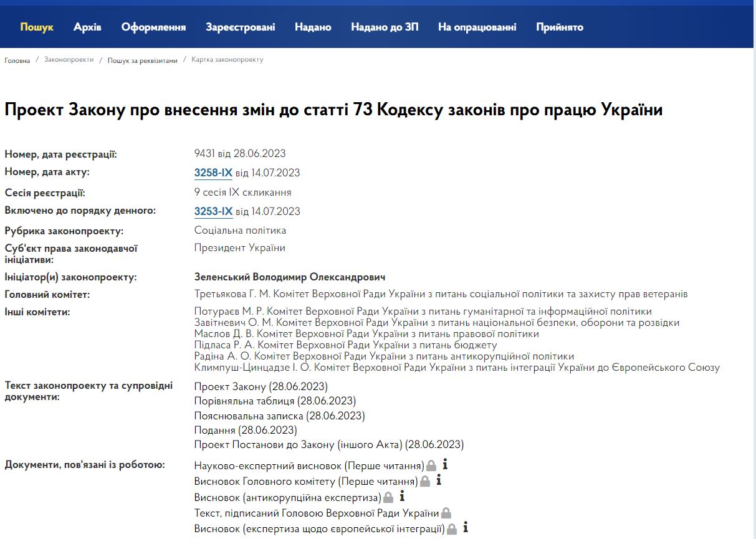Open the Зареєстровані menu item
Screen dimensions: 756x539
tap(240, 27)
